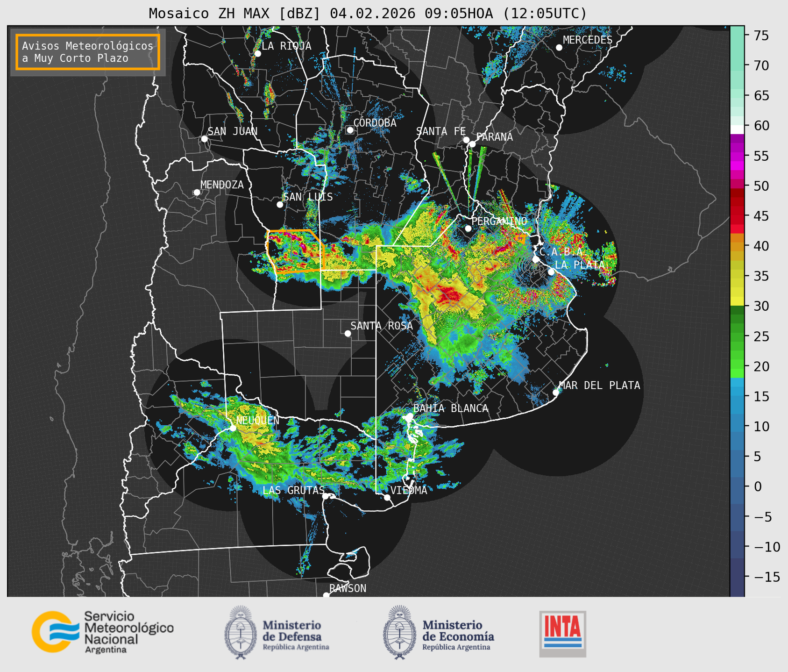The width and height of the screenshot is (788, 672).
Task: Click the orange warning polygon near San Luis
Action: (x=295, y=251)
